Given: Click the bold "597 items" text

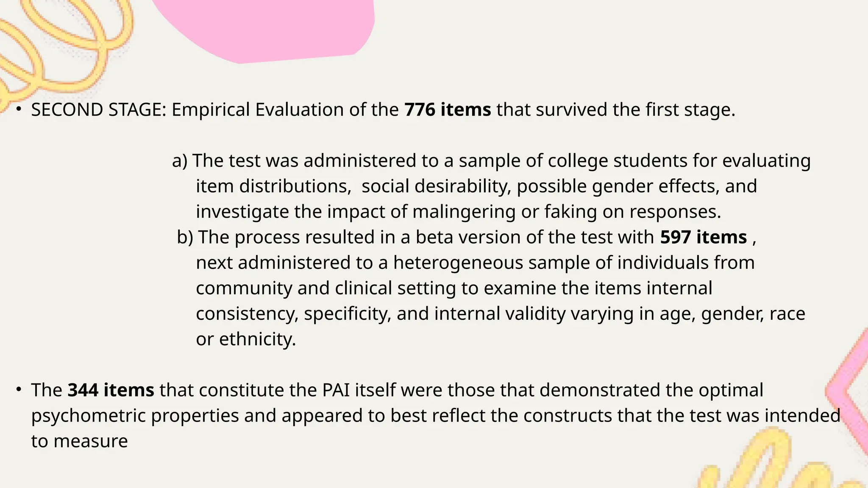Looking at the screenshot, I should click(703, 237).
